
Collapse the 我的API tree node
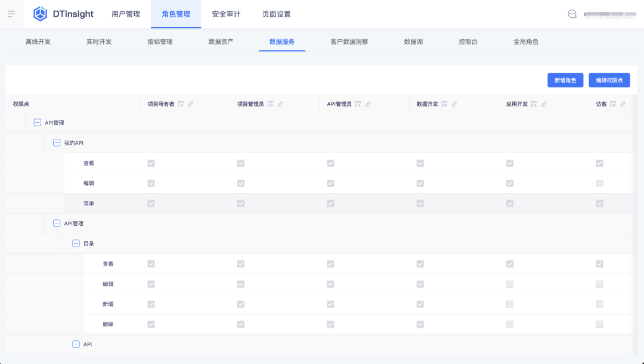pyautogui.click(x=57, y=143)
